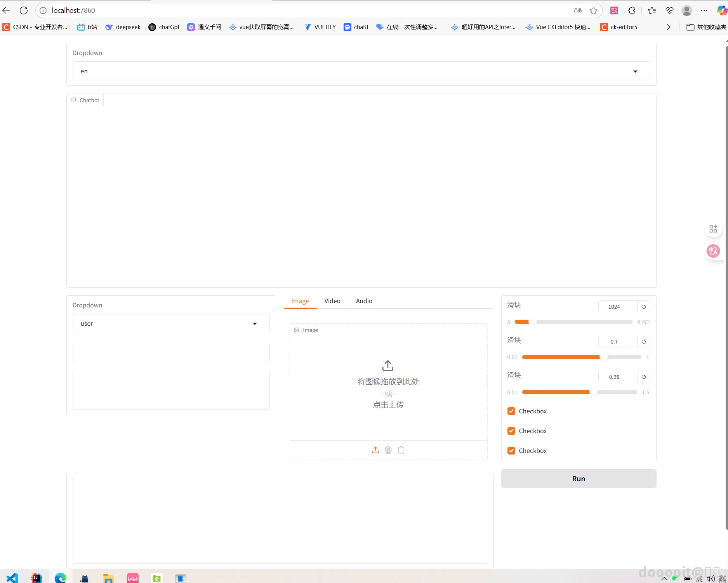Show hidden system tray icons

click(x=664, y=579)
